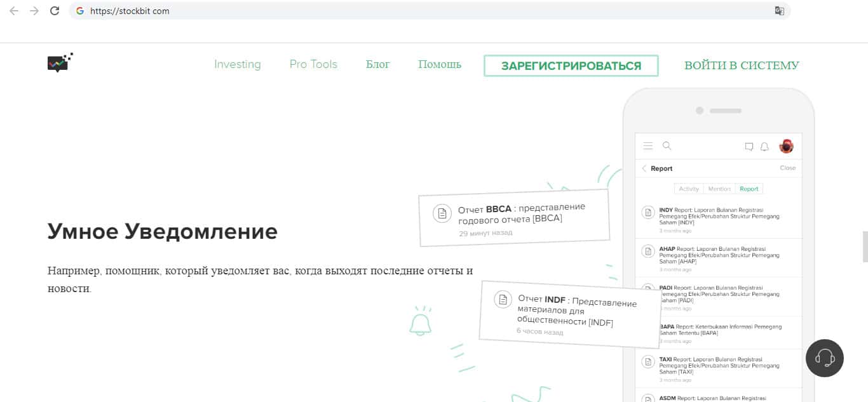Image resolution: width=868 pixels, height=402 pixels.
Task: Click the search icon in phone mockup
Action: coord(667,146)
